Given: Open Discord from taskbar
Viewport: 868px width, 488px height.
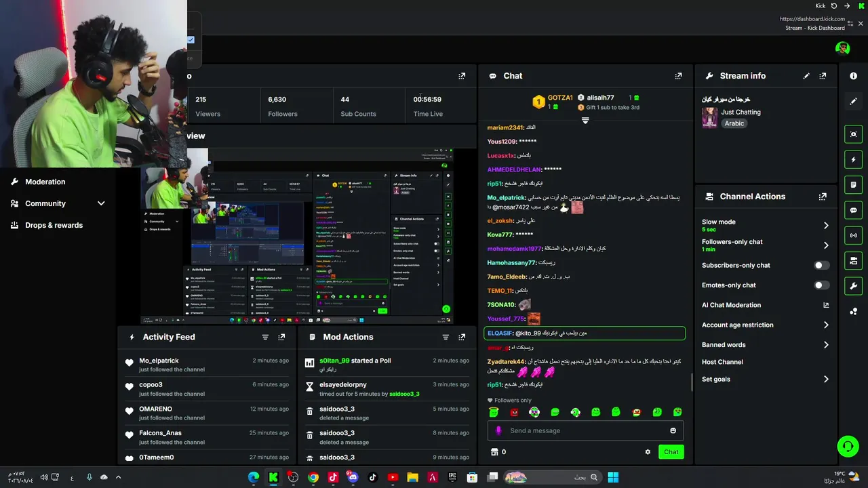Looking at the screenshot, I should [x=353, y=477].
